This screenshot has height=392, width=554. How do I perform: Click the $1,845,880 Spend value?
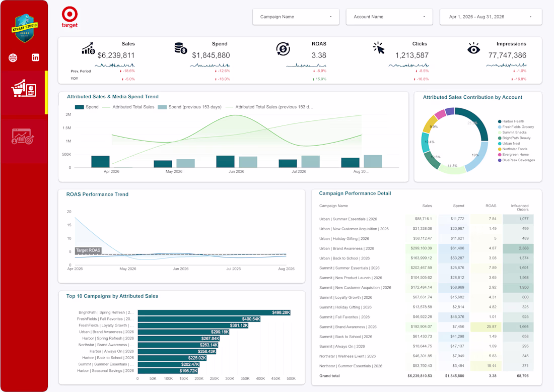(211, 55)
